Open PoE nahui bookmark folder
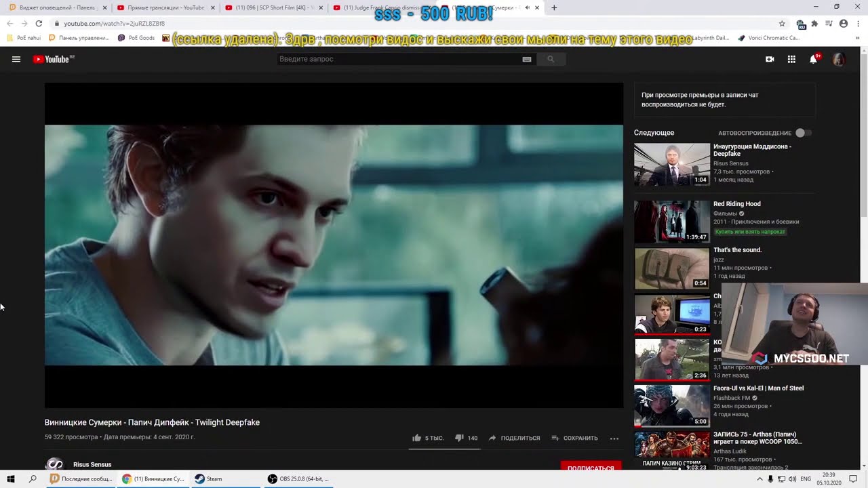 click(x=24, y=38)
